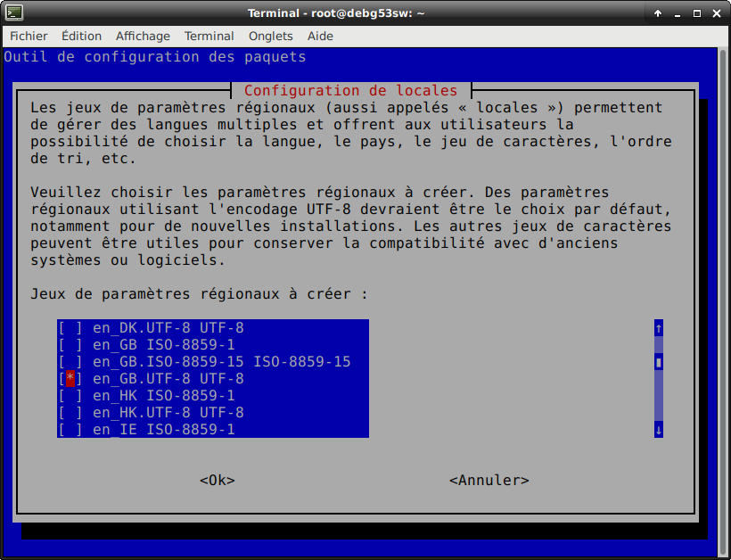This screenshot has width=731, height=560.
Task: Click the locale list scrollbar thumb
Action: 659,363
